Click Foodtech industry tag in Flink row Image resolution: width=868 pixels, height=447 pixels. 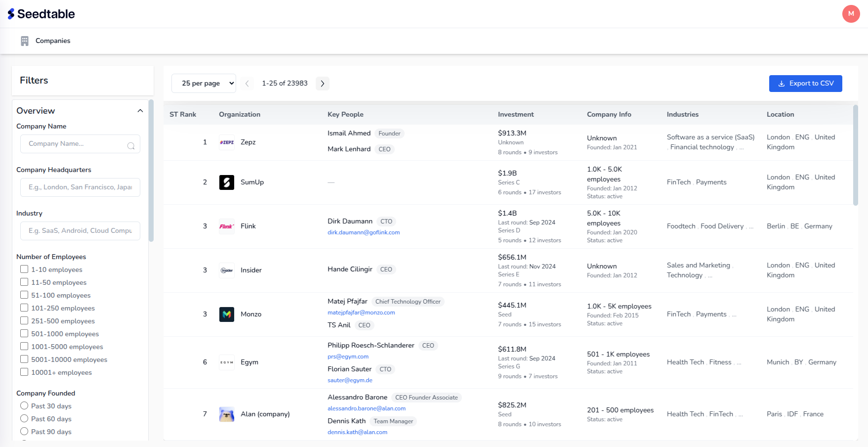[681, 226]
